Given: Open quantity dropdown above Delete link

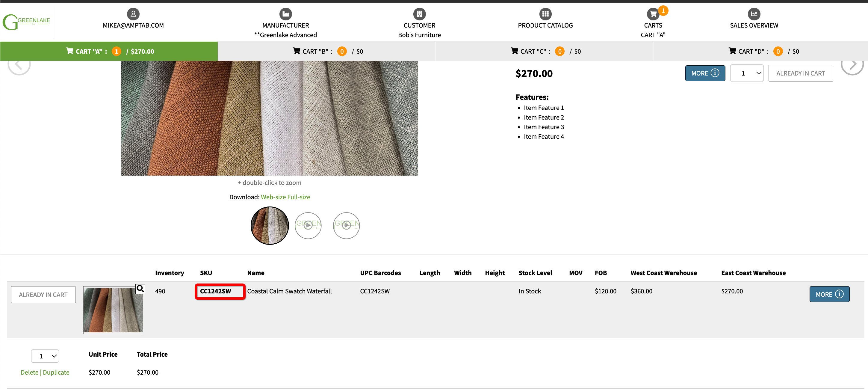Looking at the screenshot, I should [x=45, y=356].
